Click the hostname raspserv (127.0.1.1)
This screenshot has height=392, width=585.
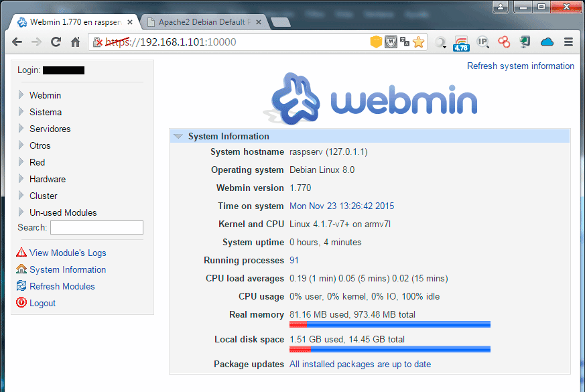tap(329, 152)
